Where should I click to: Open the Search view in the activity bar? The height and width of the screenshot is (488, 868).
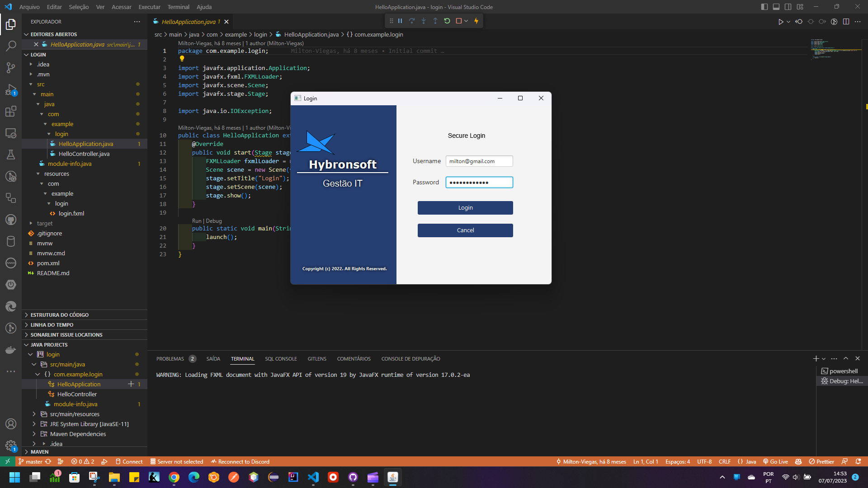point(11,46)
